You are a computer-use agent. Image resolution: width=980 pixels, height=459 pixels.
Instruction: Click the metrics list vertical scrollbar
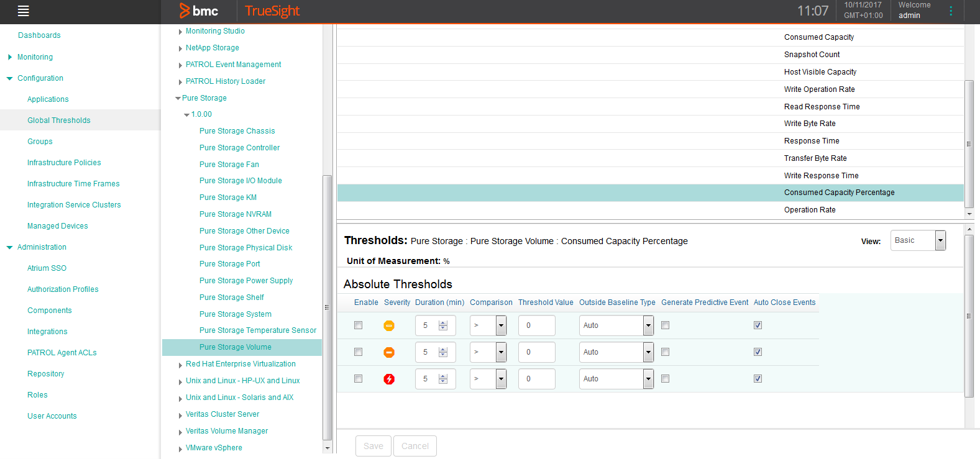click(969, 143)
